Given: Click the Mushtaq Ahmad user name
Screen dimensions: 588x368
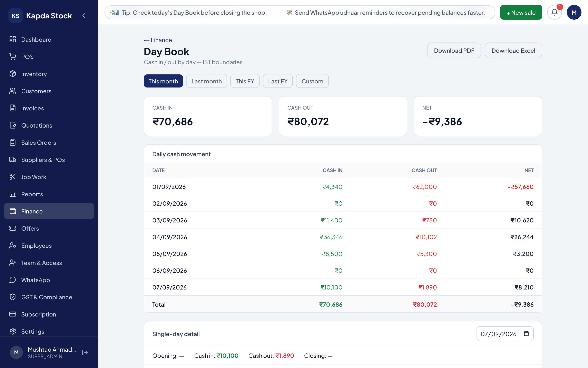Looking at the screenshot, I should click(52, 350).
